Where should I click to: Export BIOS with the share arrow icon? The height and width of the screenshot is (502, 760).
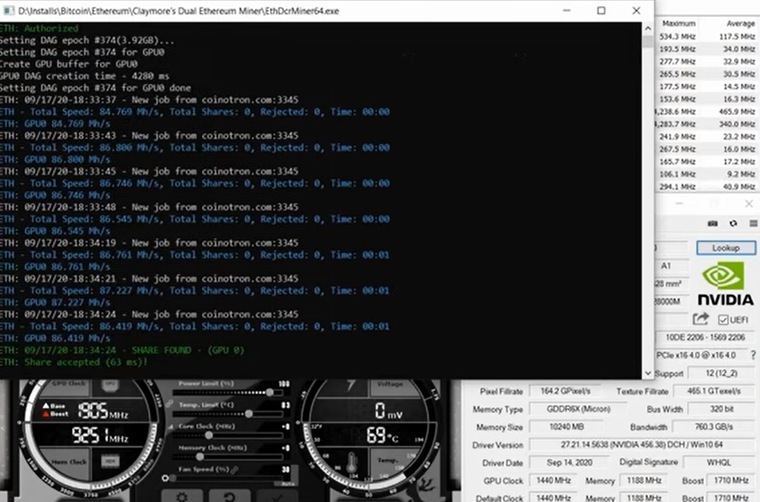point(700,319)
